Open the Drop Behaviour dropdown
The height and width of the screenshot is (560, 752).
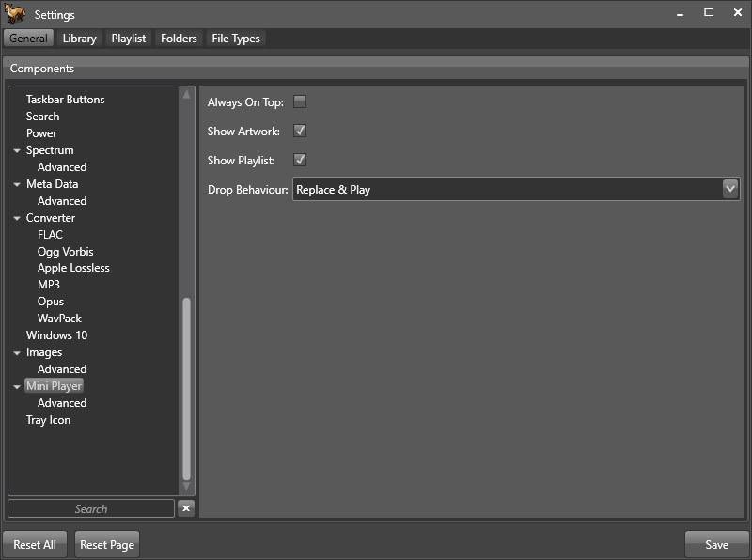coord(730,189)
